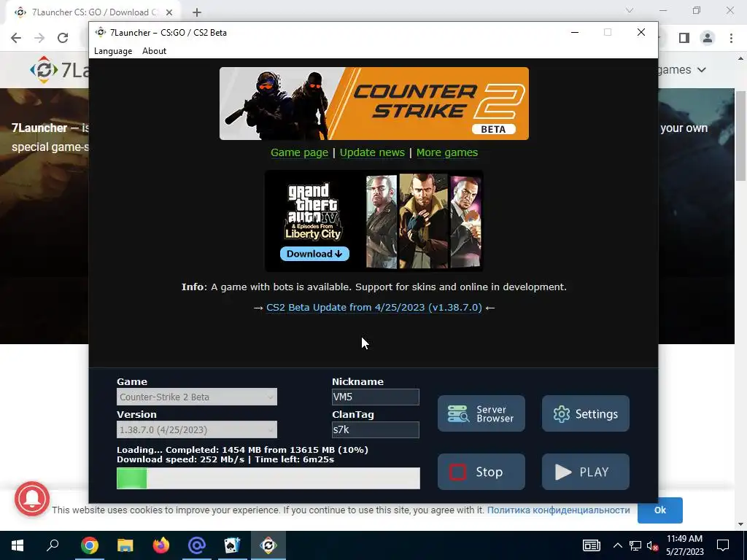
Task: Select the 7Launcher CS: GO browser tab
Action: (93, 12)
